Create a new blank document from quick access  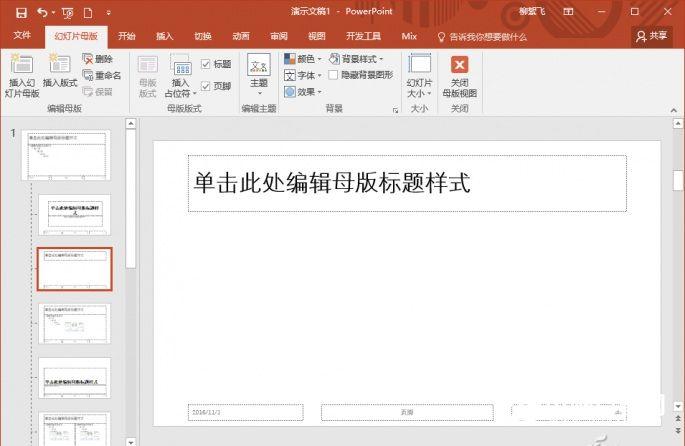[x=88, y=13]
